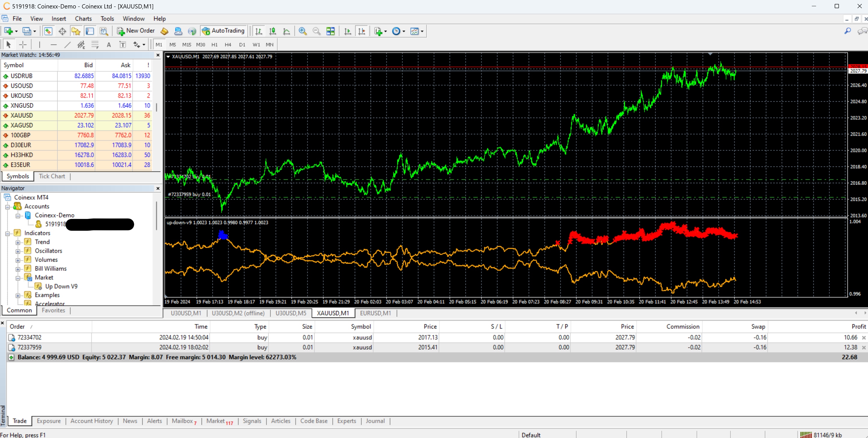This screenshot has height=438, width=868.
Task: Click the Zoom Out magnifier icon
Action: click(316, 31)
